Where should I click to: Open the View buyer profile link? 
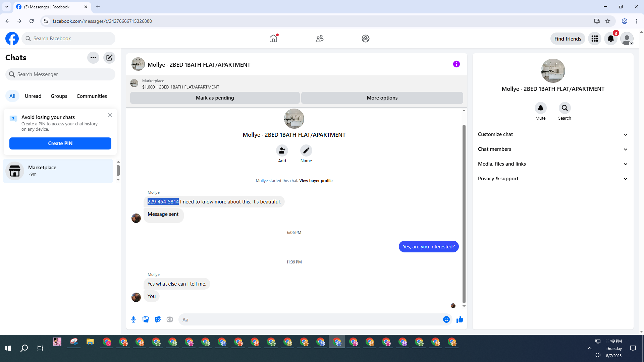click(316, 181)
